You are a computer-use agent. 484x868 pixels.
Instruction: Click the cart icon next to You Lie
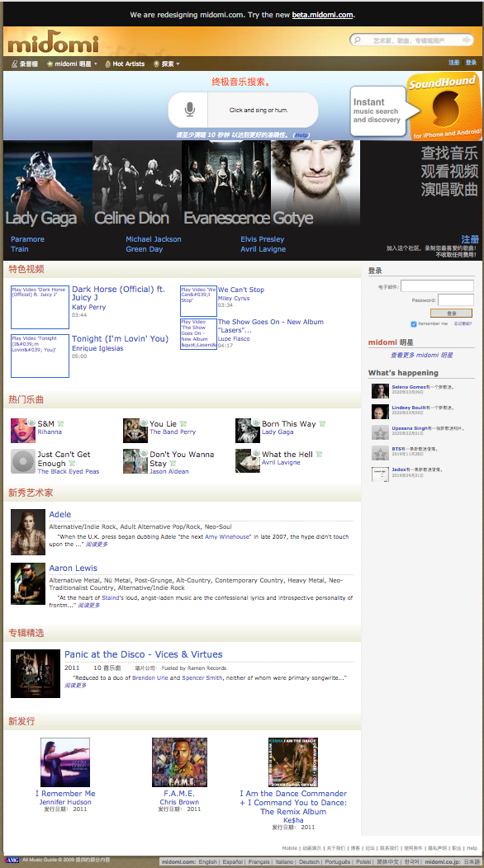pos(183,424)
